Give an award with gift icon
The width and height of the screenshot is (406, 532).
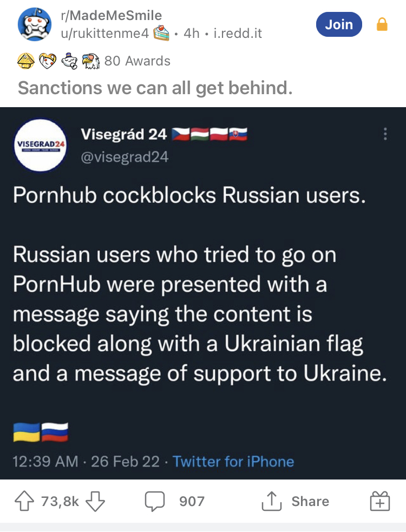coord(379,502)
